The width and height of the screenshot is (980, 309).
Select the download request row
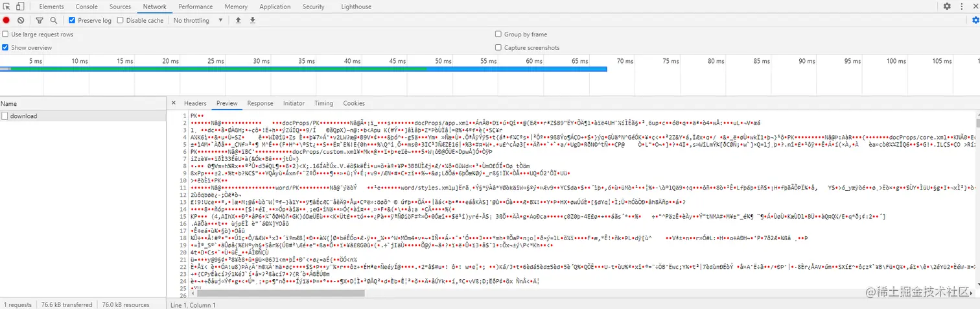pyautogui.click(x=83, y=116)
